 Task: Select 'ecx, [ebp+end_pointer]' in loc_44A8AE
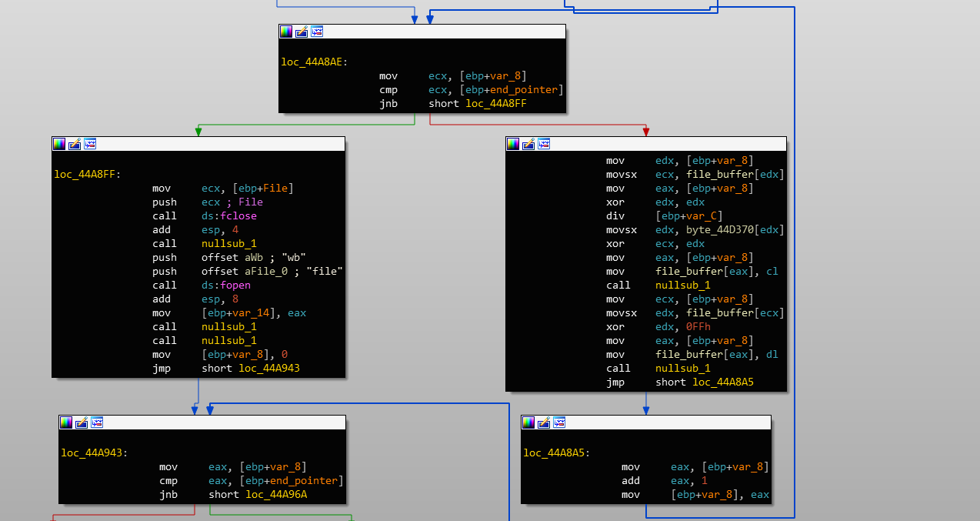(x=496, y=90)
